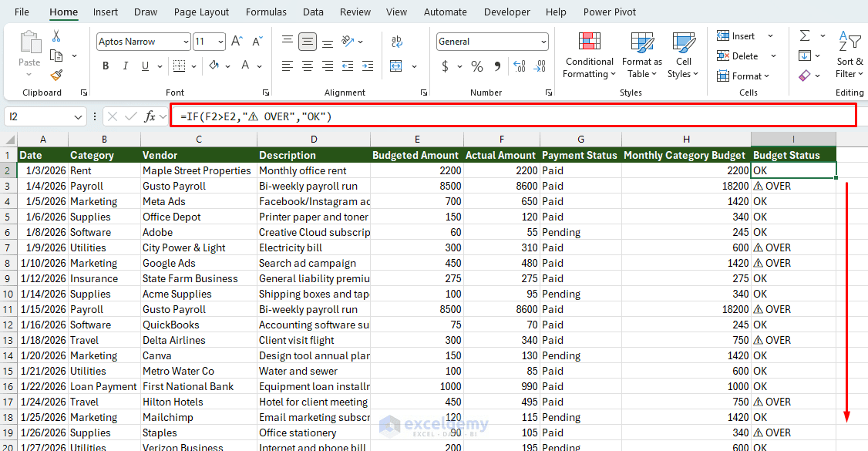
Task: Apply percent style
Action: tap(476, 66)
